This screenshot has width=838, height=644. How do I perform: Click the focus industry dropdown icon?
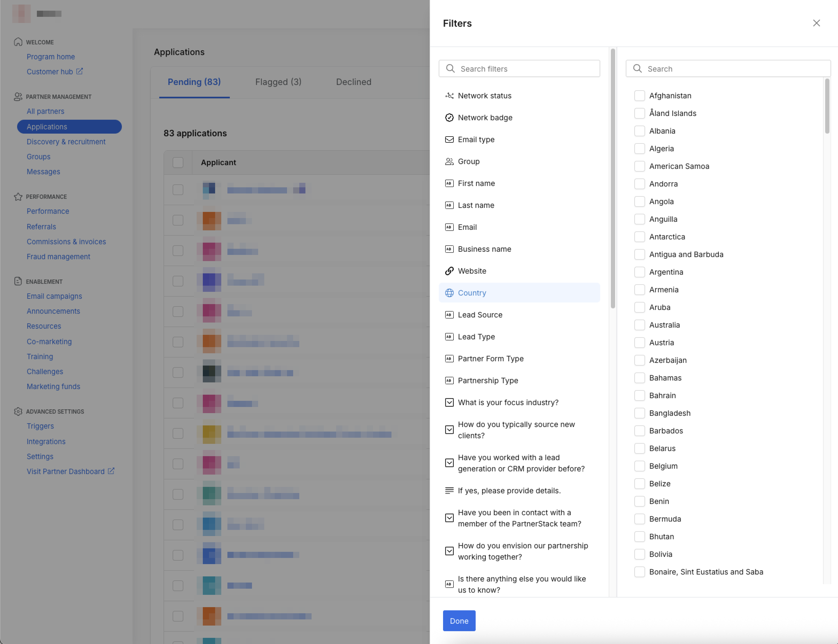point(449,402)
